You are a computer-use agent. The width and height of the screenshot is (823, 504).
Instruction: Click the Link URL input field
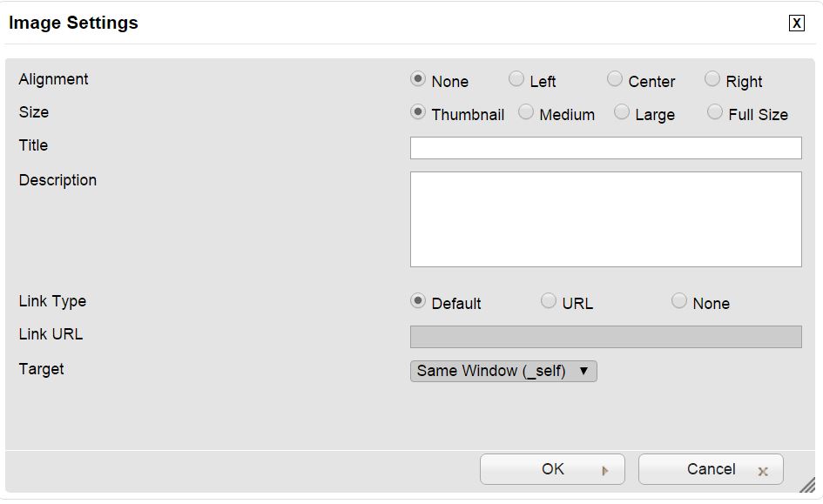point(605,337)
